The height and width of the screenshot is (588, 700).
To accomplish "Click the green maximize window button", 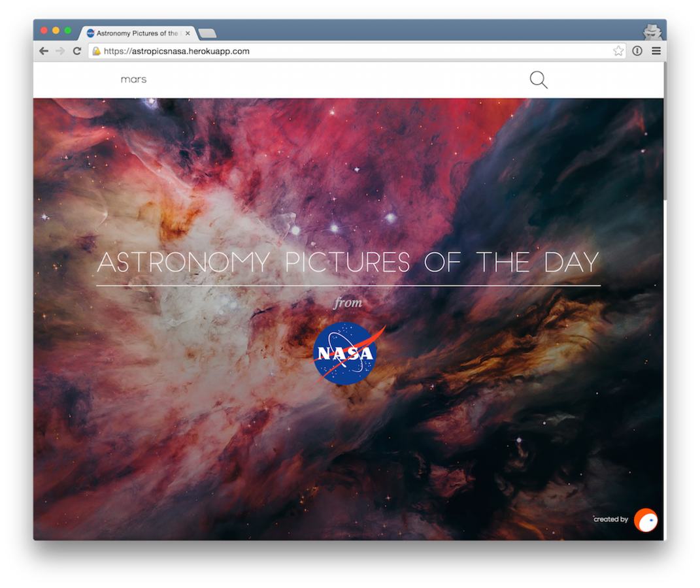I will [68, 30].
